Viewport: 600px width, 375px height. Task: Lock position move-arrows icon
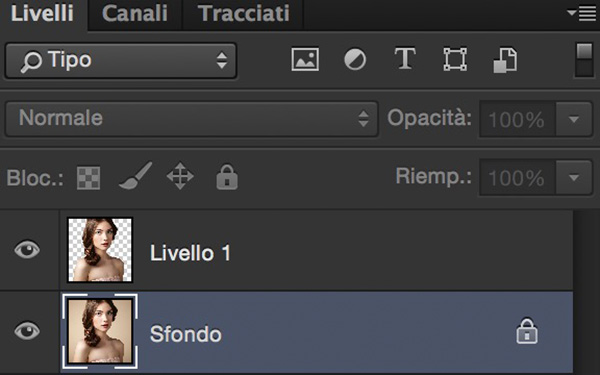pos(180,176)
